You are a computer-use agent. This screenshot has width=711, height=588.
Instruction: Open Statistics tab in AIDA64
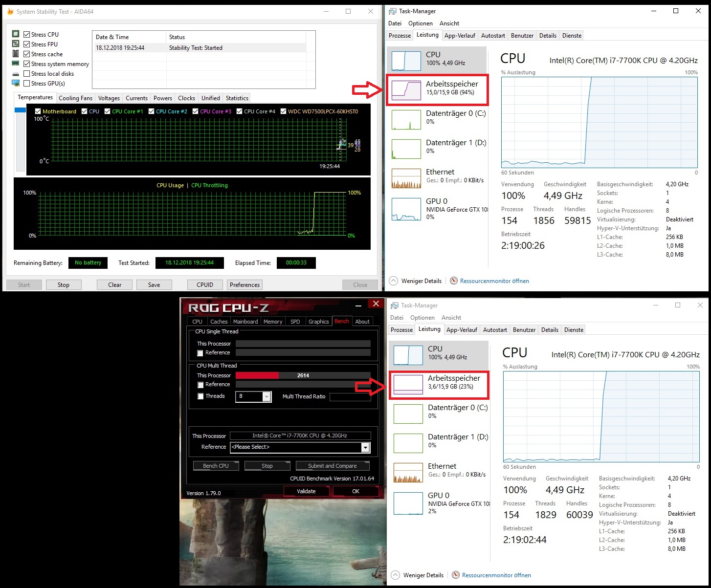coord(237,98)
